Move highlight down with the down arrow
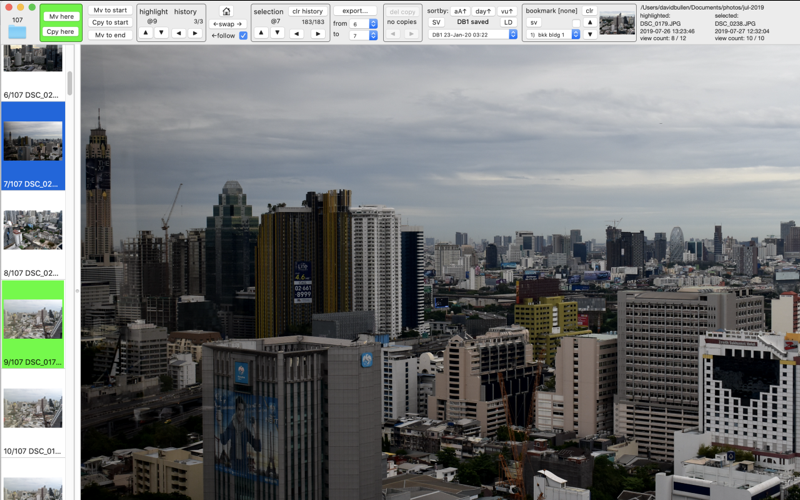800x500 pixels. (161, 33)
